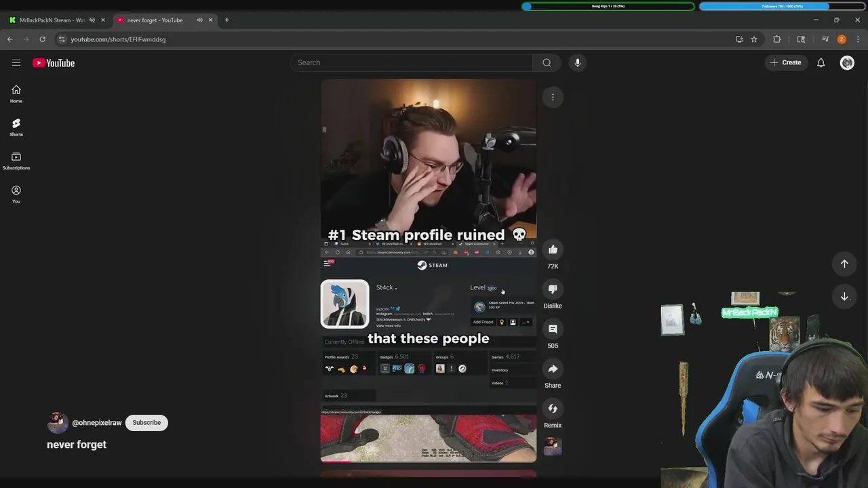Switch to never forget - YouTube tab
Image resolution: width=868 pixels, height=488 pixels.
click(x=155, y=20)
